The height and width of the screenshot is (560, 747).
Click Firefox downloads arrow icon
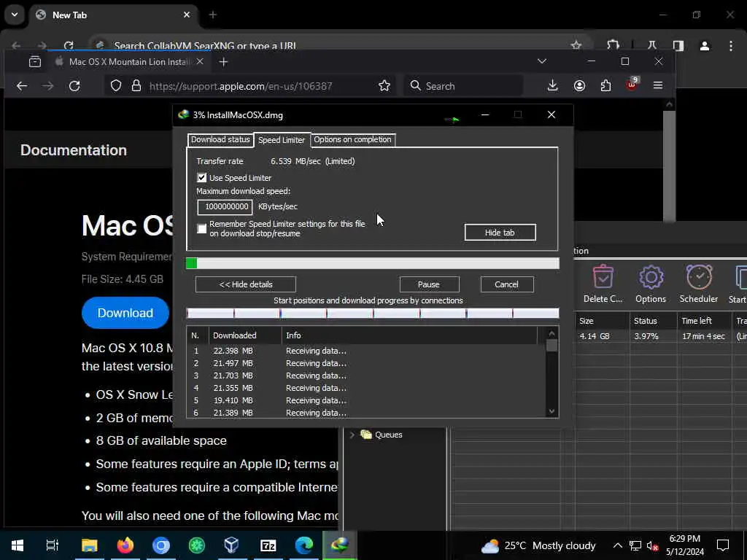pyautogui.click(x=553, y=86)
